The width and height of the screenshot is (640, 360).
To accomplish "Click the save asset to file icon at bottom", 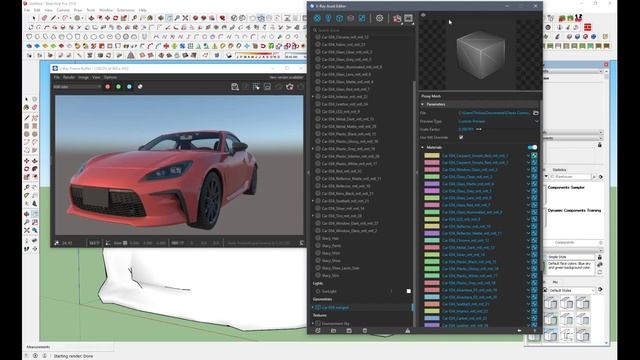I will tap(349, 331).
